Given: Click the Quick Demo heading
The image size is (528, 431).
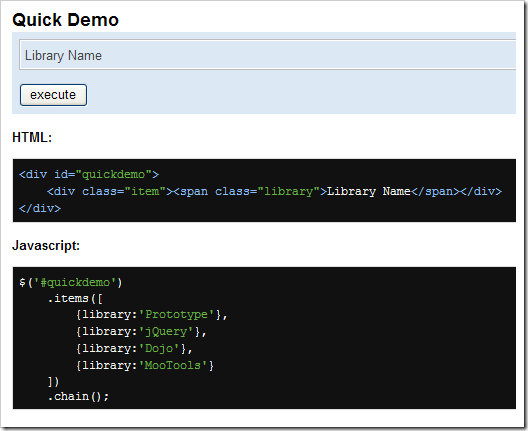Looking at the screenshot, I should point(65,20).
